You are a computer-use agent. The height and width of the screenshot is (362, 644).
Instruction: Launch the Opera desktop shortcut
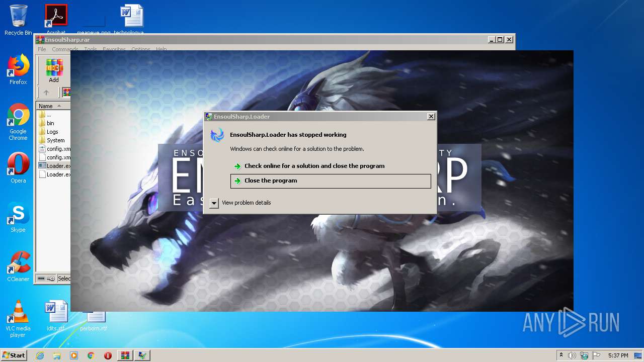coord(18,168)
